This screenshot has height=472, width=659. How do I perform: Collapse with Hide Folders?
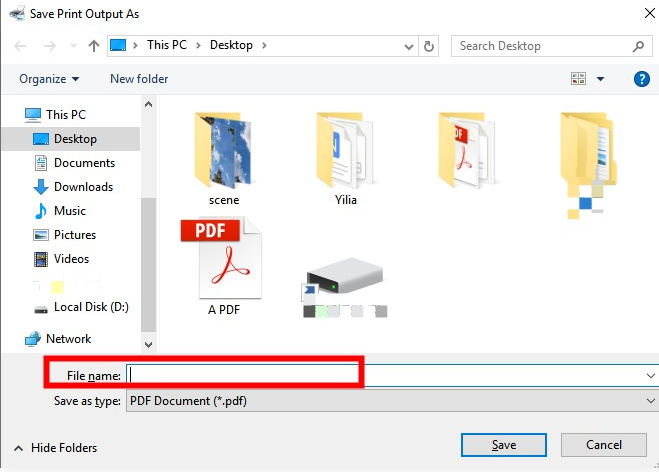(56, 448)
